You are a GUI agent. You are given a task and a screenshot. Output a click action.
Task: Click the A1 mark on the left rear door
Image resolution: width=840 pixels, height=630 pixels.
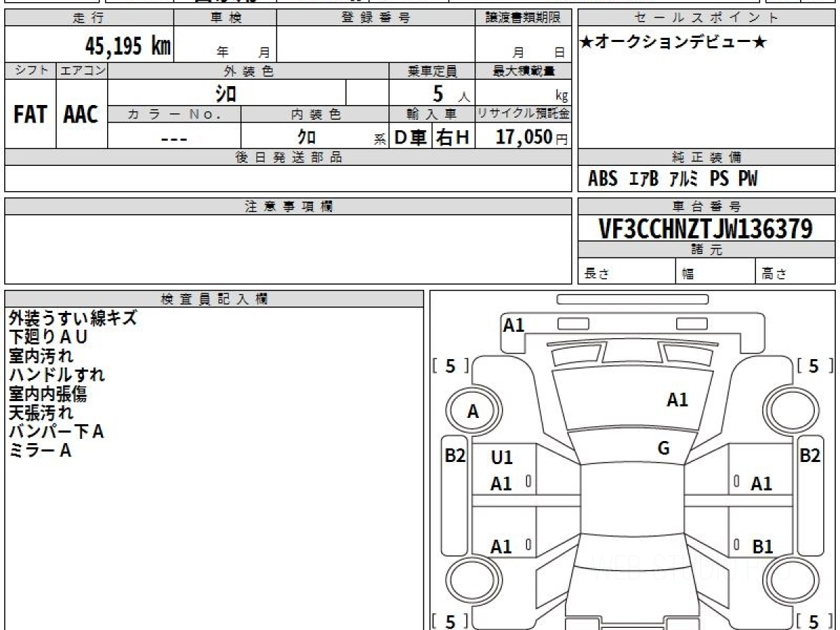[501, 547]
